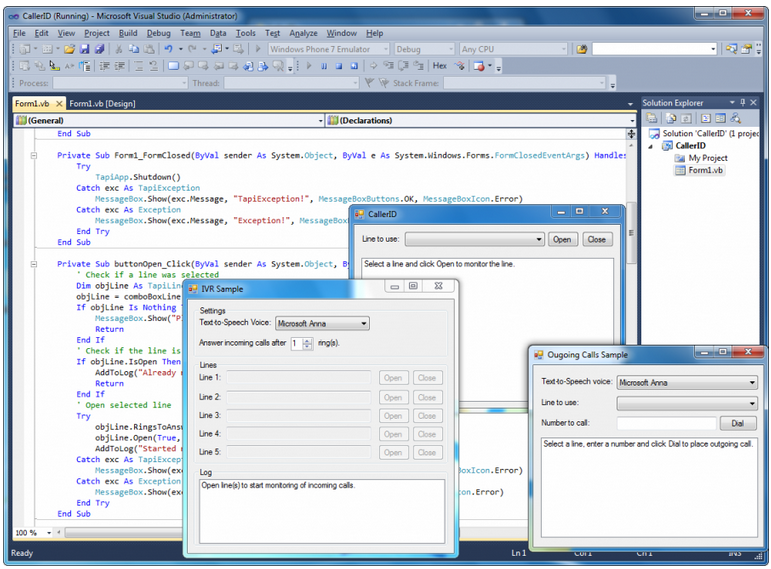Click the rings spinner in IVR Sample
The height and width of the screenshot is (569, 771).
(307, 343)
